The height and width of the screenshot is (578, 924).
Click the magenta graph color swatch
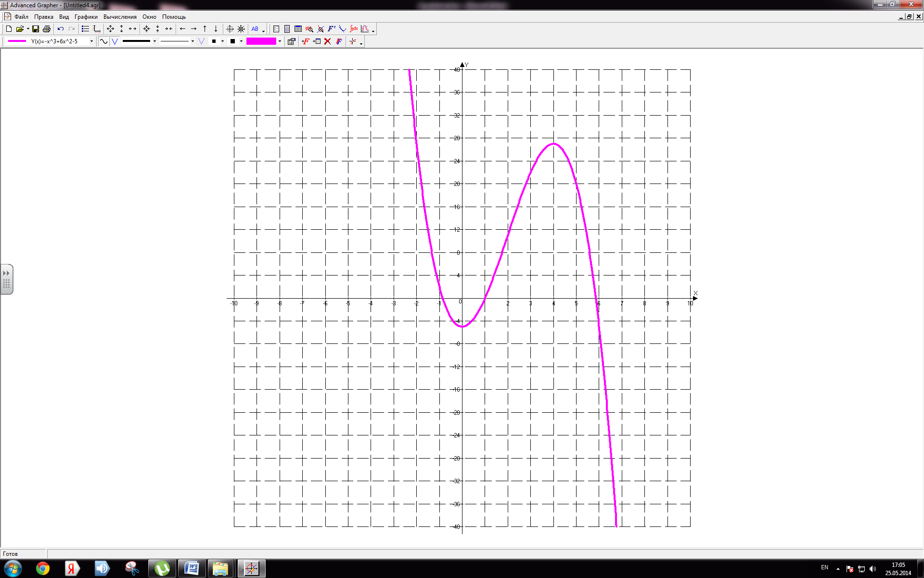pyautogui.click(x=261, y=41)
